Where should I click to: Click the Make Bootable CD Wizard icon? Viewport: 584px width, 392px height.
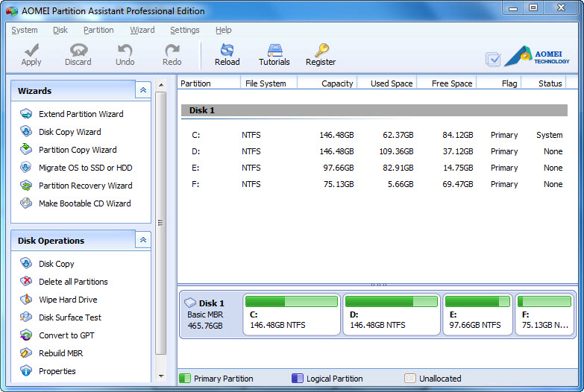[x=26, y=203]
